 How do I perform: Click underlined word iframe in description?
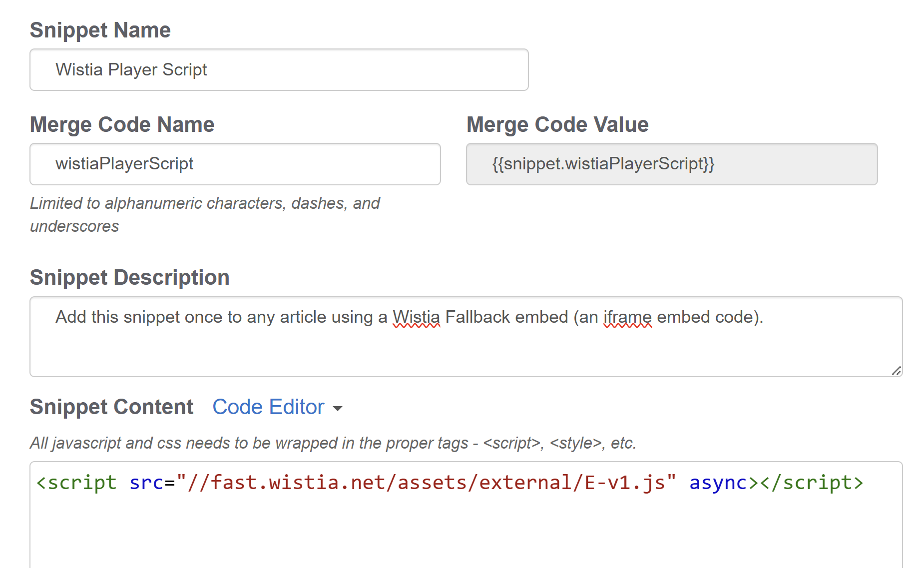(x=627, y=317)
